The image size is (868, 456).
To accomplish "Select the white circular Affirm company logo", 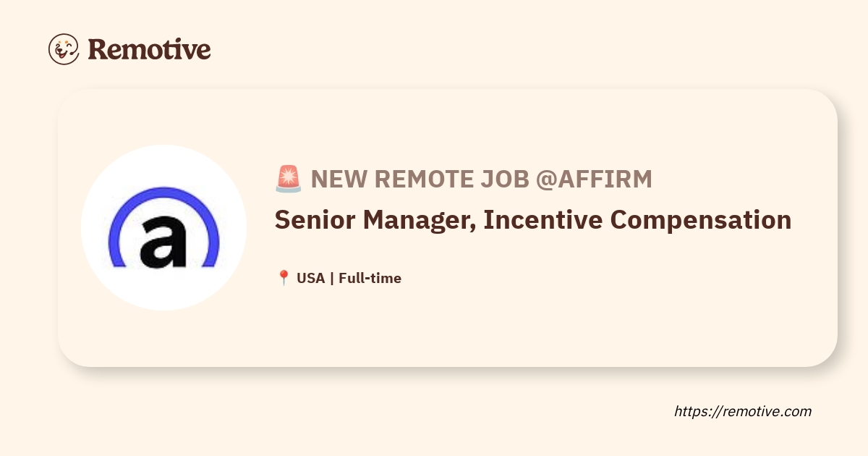I will pyautogui.click(x=163, y=227).
